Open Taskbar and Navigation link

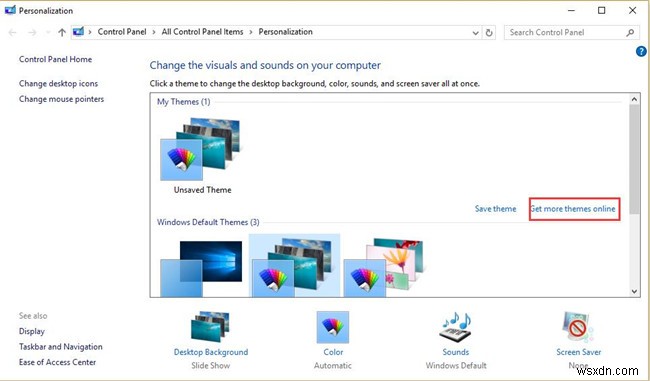(x=61, y=347)
